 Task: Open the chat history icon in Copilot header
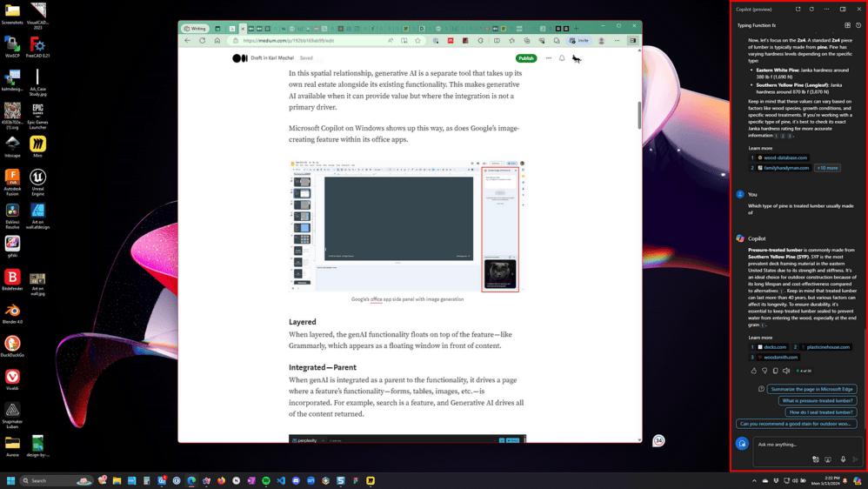(x=858, y=25)
